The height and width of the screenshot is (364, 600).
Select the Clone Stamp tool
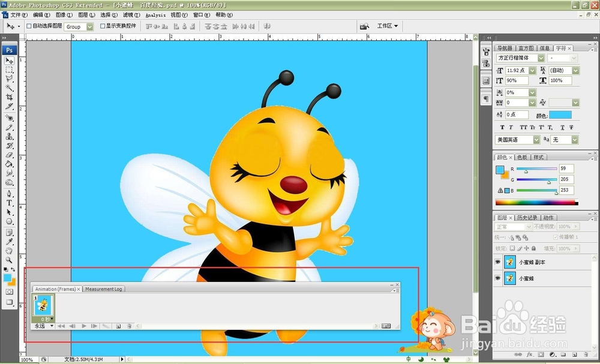[9, 137]
